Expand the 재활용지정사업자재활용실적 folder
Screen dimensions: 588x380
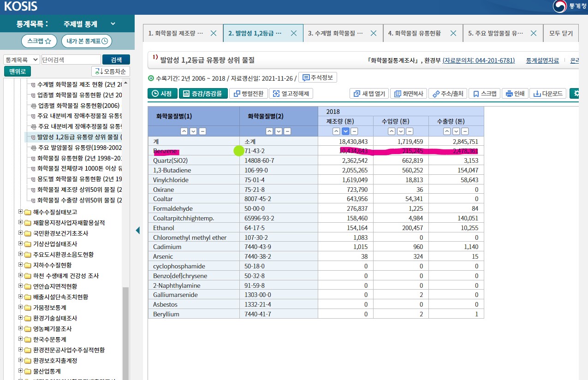(x=20, y=223)
